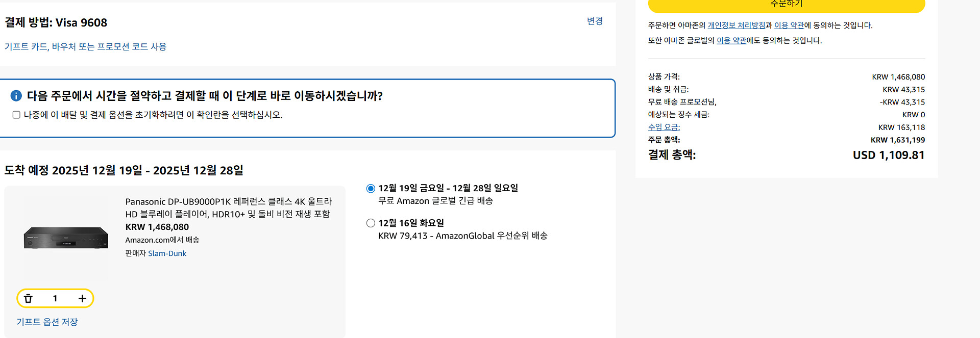Select December 16 AmazonGlobal priority shipping

(371, 223)
